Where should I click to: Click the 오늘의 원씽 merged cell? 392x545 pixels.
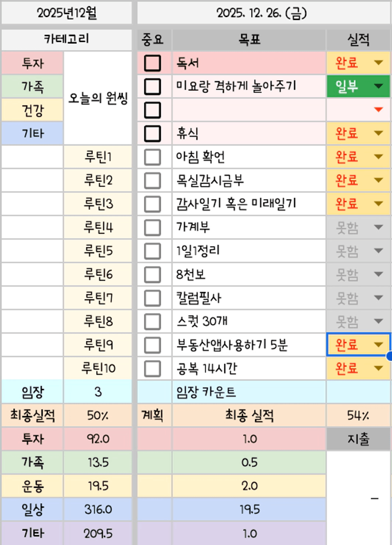point(98,99)
